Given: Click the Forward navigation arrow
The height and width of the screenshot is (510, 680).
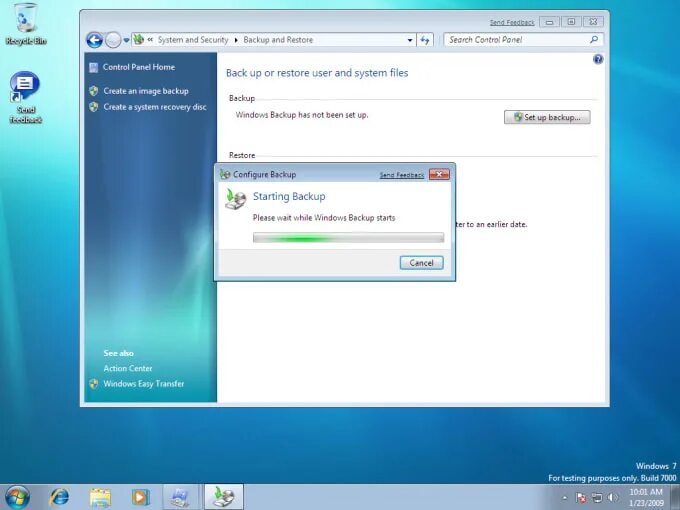Looking at the screenshot, I should [x=113, y=40].
